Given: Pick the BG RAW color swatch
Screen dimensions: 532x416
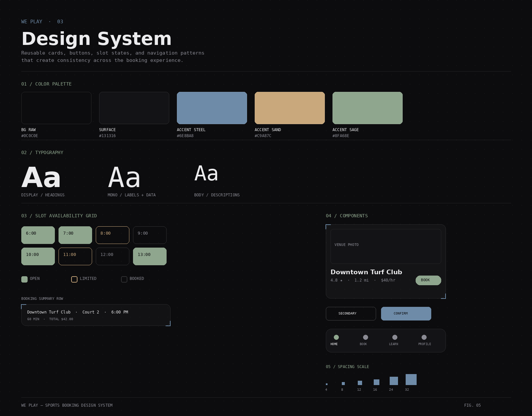Looking at the screenshot, I should tap(56, 108).
